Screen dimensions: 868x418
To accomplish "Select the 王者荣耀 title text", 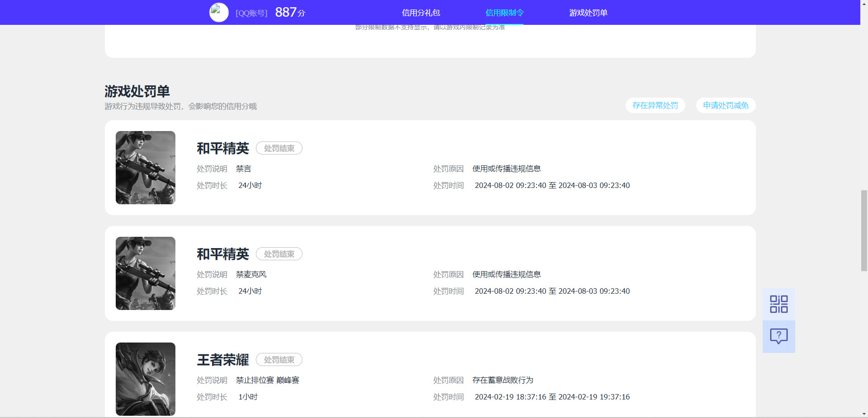I will tap(223, 360).
